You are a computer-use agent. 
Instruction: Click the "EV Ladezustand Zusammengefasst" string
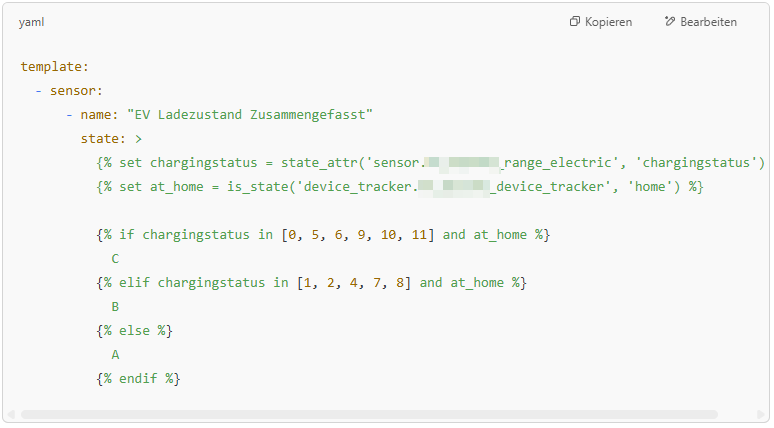coord(249,115)
